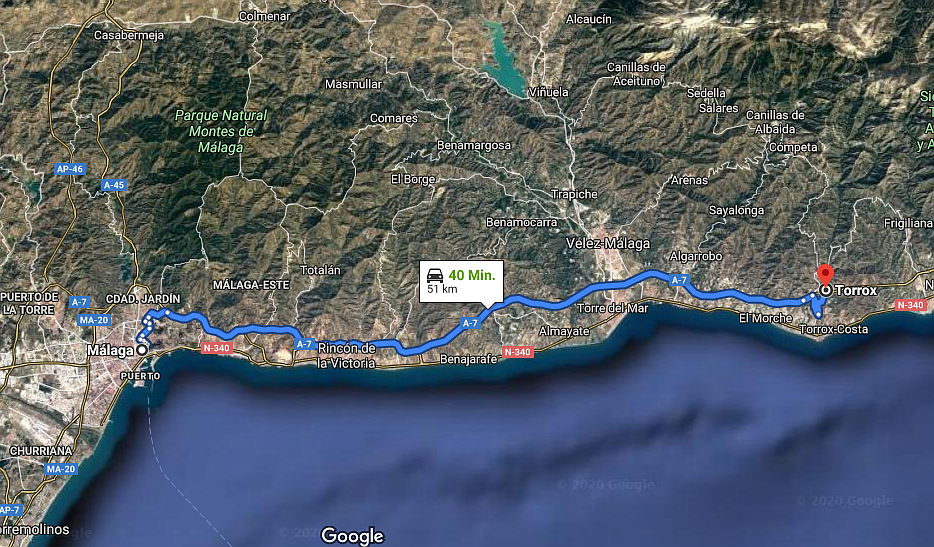934x547 pixels.
Task: Click the Torre del Mar label
Action: pos(612,307)
